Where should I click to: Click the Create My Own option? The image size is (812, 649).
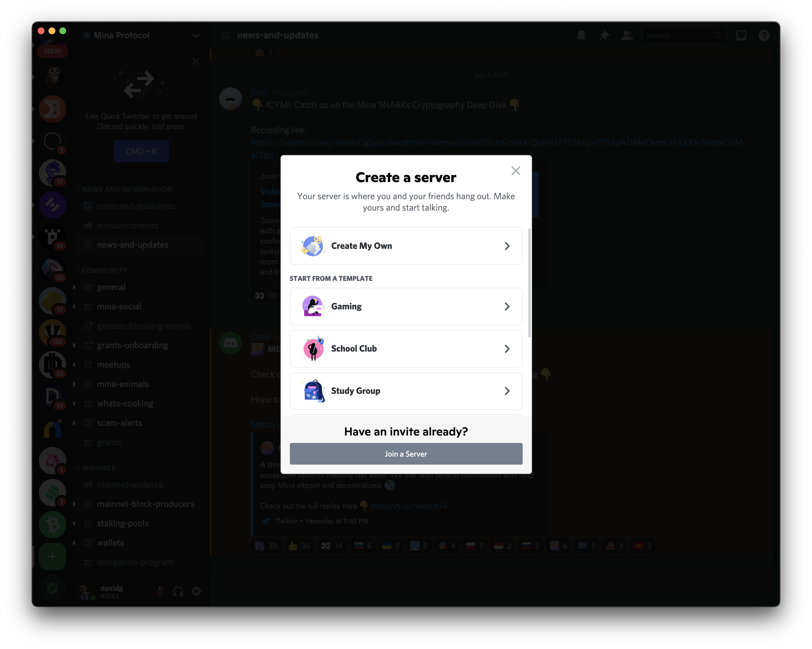click(x=406, y=246)
